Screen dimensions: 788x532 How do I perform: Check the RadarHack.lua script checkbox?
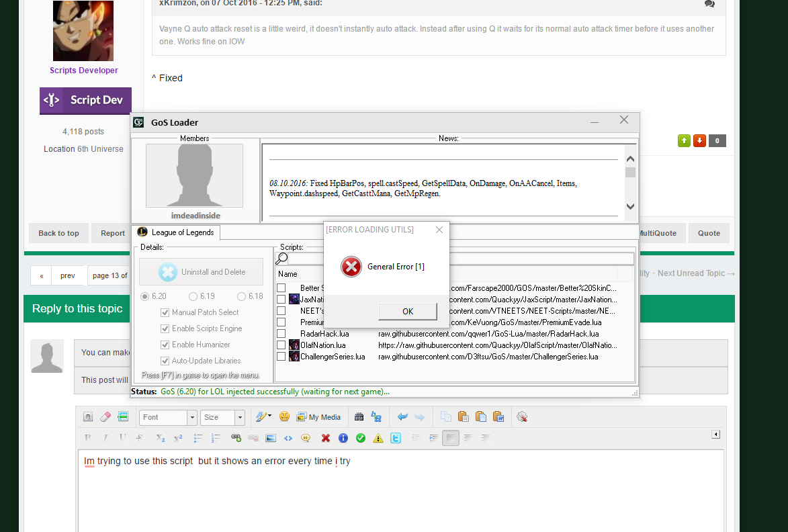point(281,334)
